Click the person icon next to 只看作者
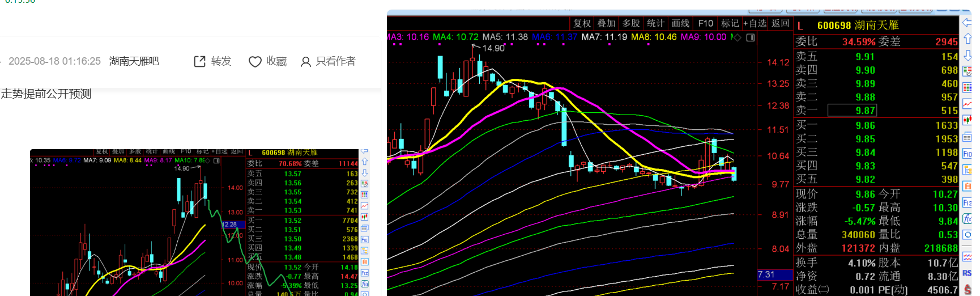This screenshot has height=296, width=980. coord(306,61)
